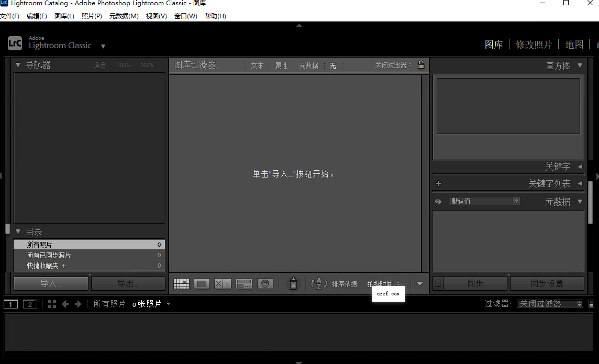Click the plus icon beside 关键字列表

click(x=438, y=183)
